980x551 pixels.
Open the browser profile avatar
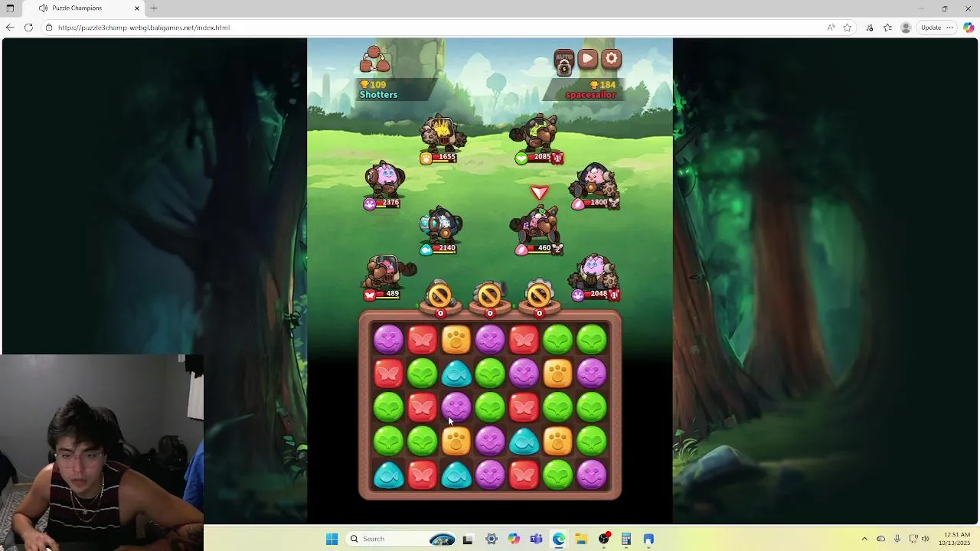point(906,28)
